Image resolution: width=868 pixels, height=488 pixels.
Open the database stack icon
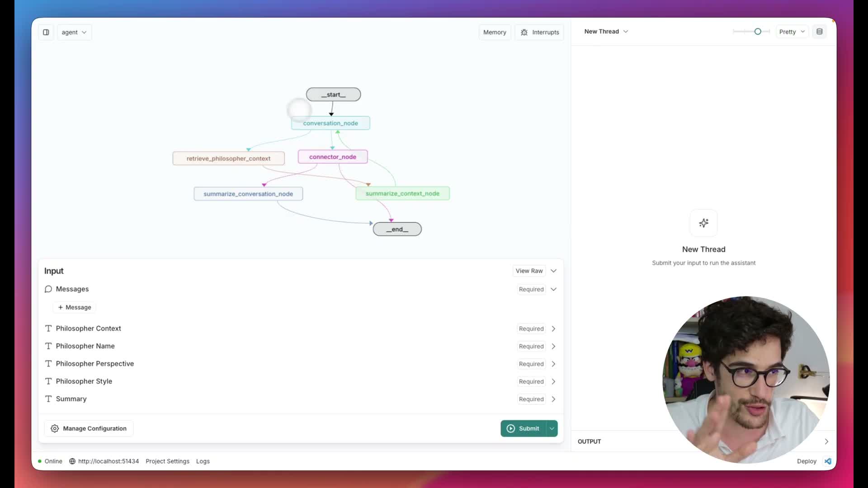tap(819, 32)
